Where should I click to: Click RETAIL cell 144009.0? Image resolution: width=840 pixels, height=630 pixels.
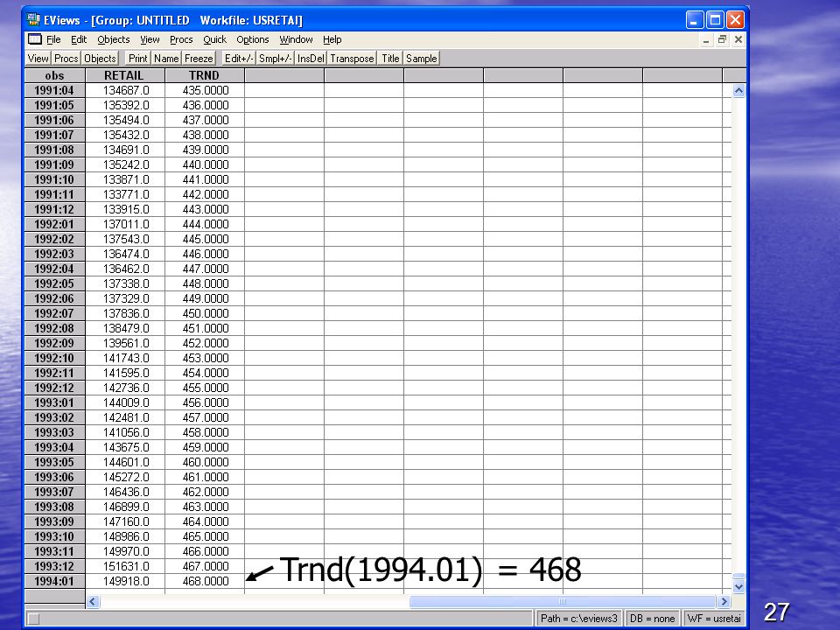coord(125,402)
